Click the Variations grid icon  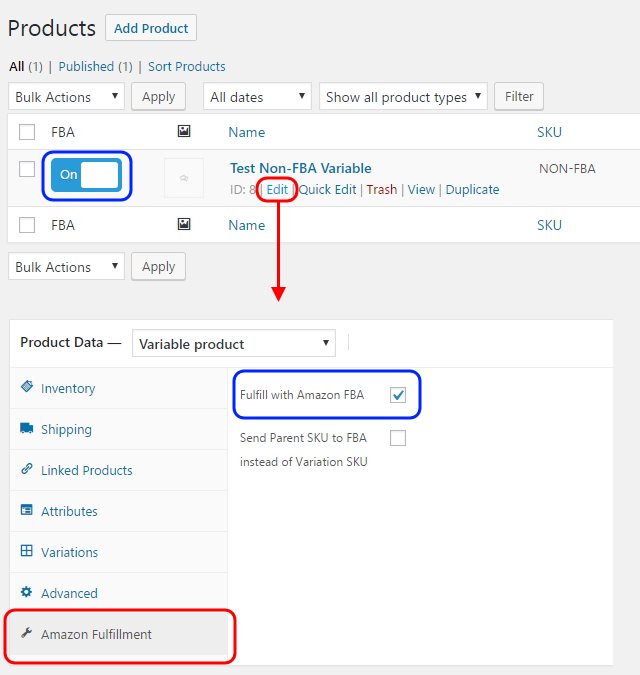(x=27, y=552)
